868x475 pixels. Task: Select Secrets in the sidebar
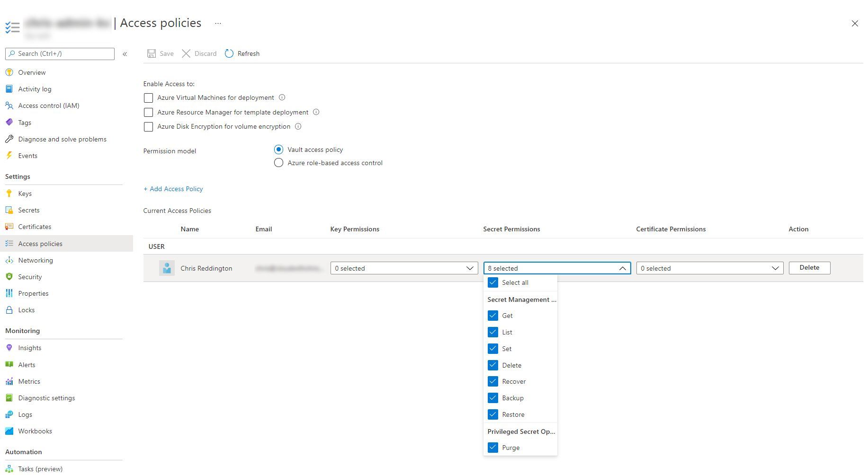28,210
